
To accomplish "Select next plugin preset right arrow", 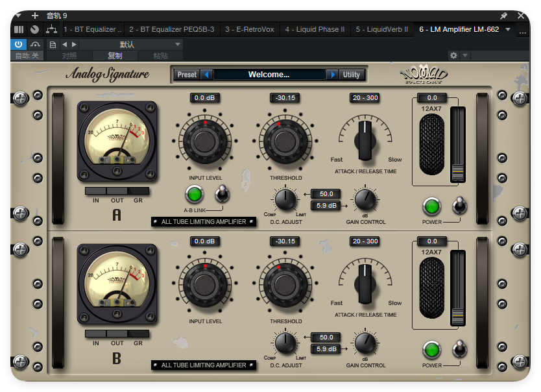I will pos(333,75).
